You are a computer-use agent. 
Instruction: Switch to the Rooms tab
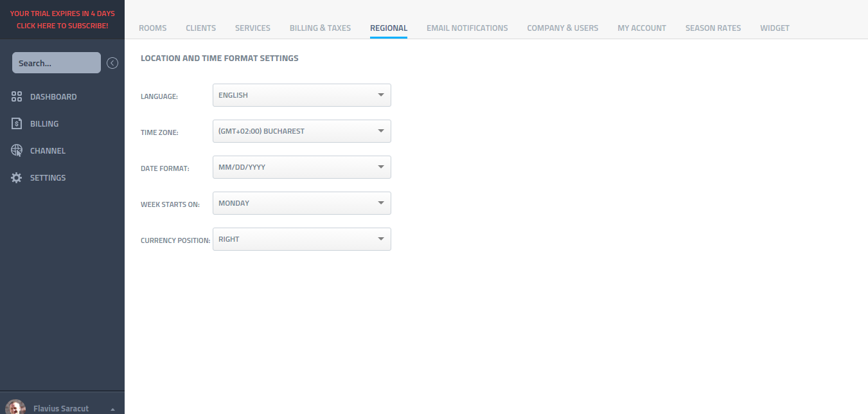coord(152,28)
